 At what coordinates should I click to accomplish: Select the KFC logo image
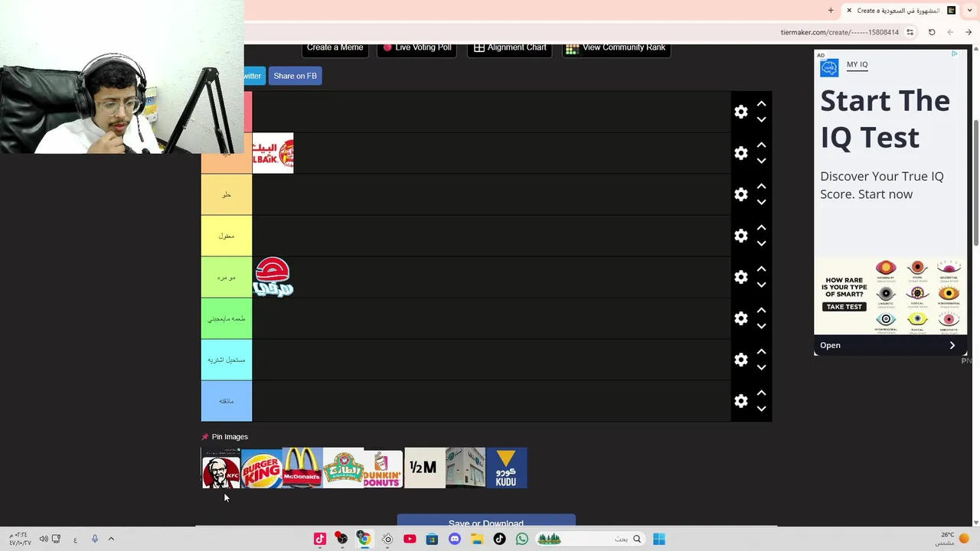click(x=221, y=468)
